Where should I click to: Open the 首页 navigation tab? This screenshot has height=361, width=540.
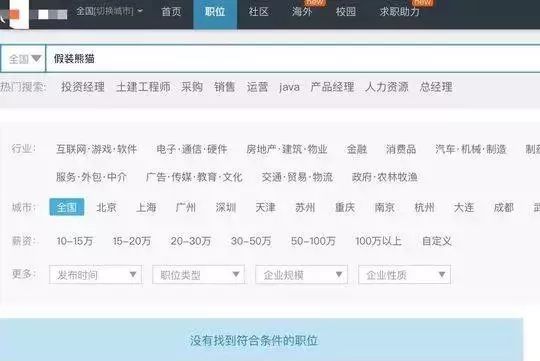coord(171,12)
